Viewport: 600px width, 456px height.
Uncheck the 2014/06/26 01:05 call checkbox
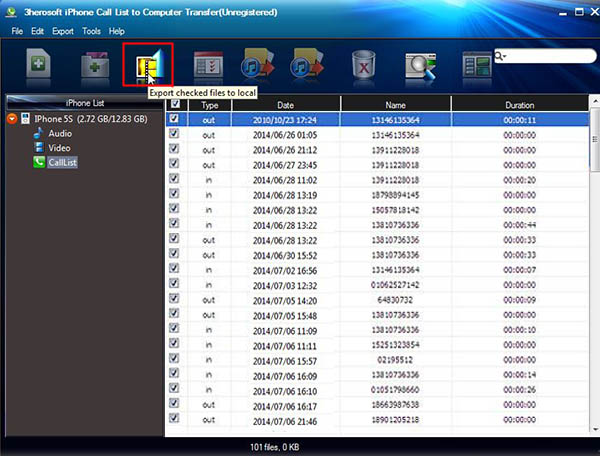tap(176, 134)
